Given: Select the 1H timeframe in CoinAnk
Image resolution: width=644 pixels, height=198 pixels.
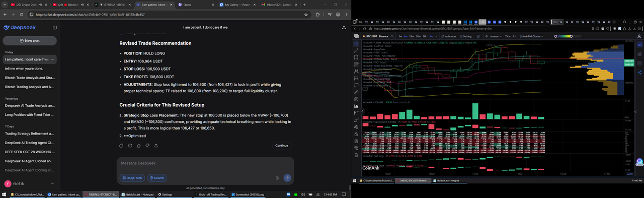Looking at the screenshot, I should point(424,36).
